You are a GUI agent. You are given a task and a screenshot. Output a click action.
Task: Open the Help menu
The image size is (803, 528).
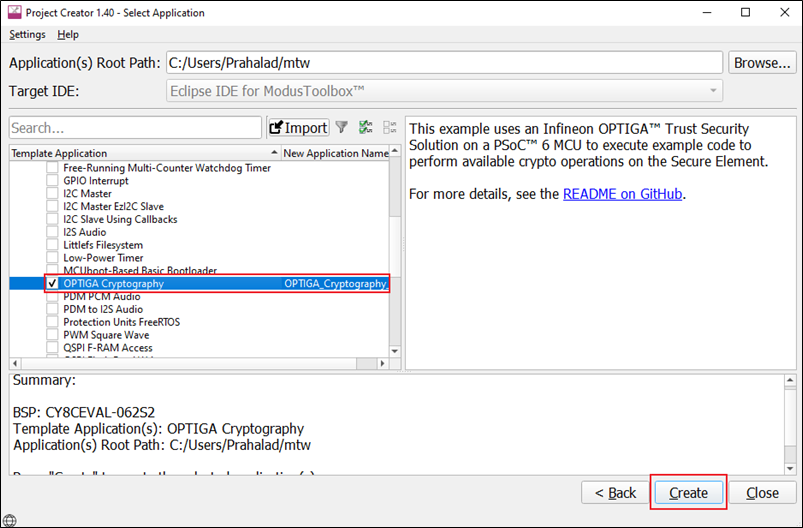tap(68, 34)
